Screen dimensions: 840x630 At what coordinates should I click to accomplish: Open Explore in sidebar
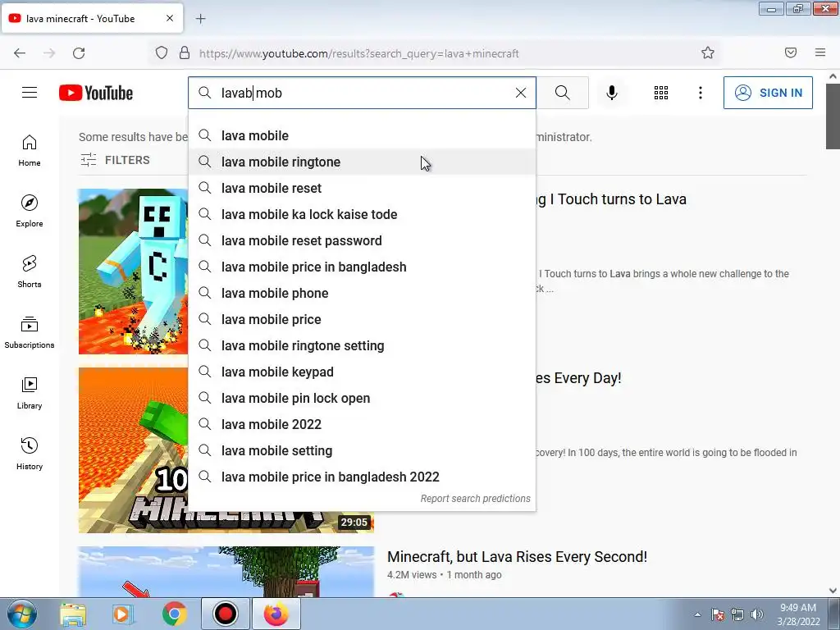click(x=30, y=211)
